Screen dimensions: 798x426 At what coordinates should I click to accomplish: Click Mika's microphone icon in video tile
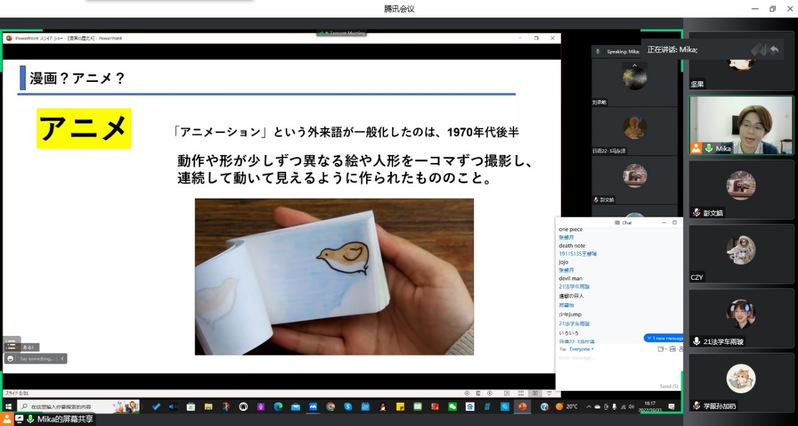coord(709,148)
